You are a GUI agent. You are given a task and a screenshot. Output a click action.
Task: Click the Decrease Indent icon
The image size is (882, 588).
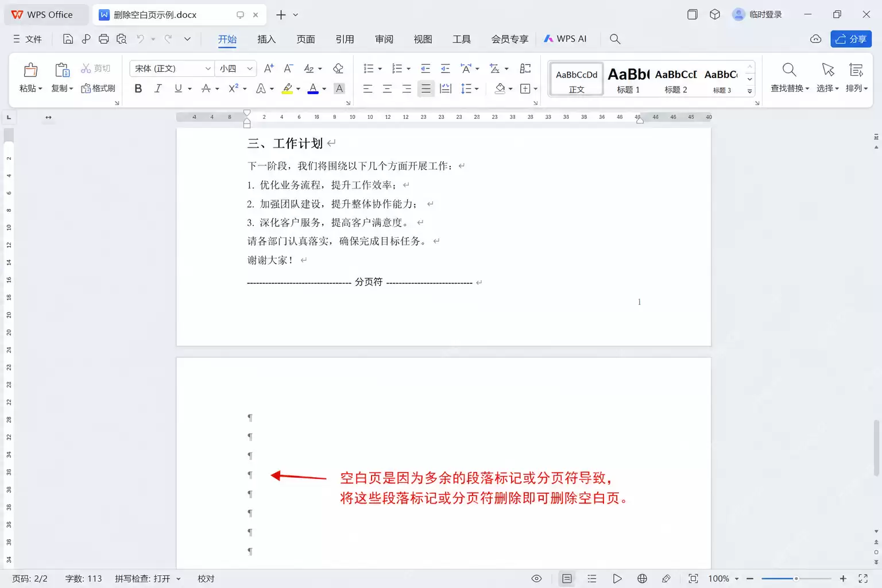coord(425,68)
